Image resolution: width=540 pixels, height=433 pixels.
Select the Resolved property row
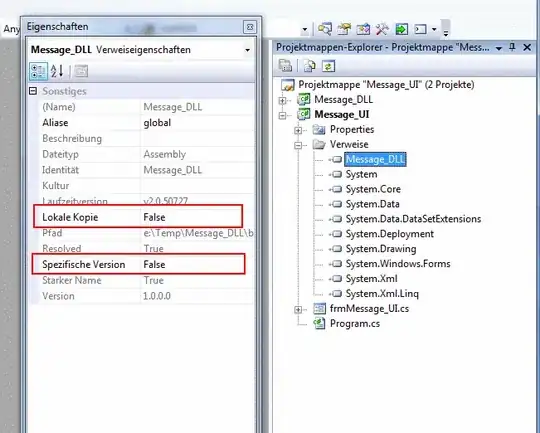142,248
